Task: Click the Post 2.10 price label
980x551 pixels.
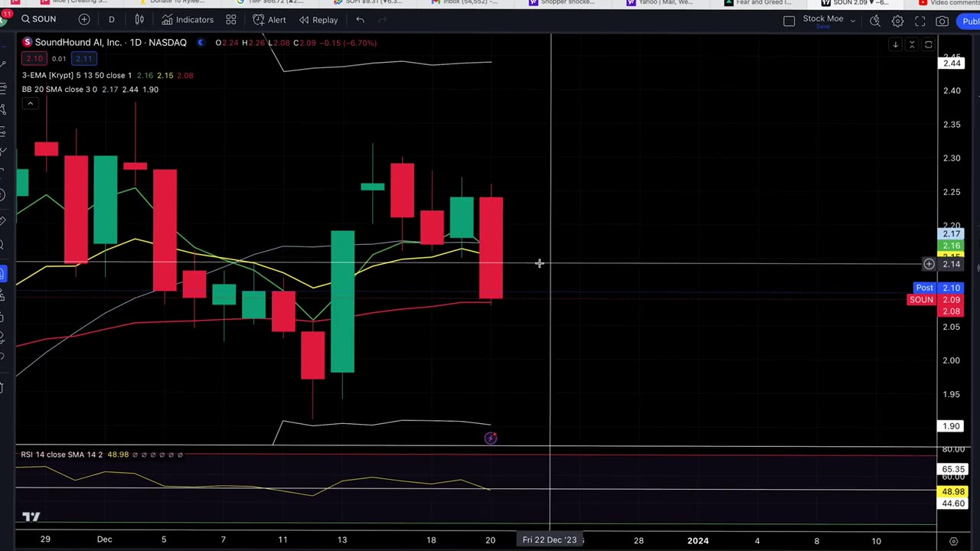Action: pyautogui.click(x=937, y=288)
